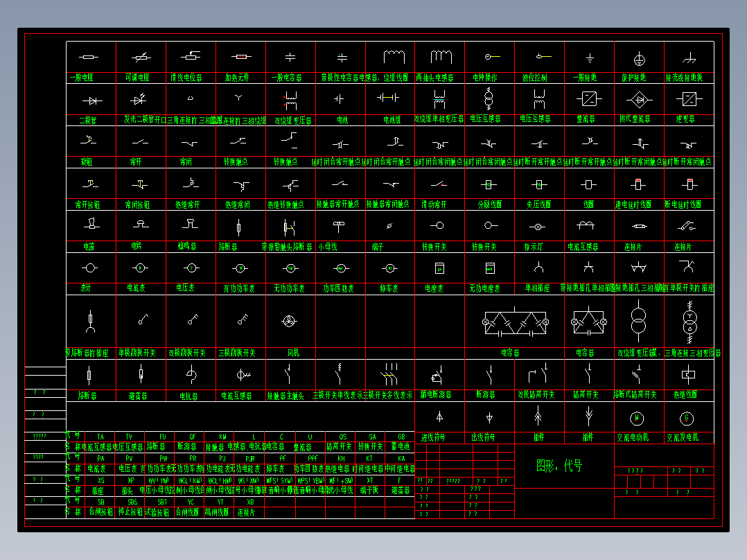This screenshot has width=747, height=560.
Task: Select the 三极跷板开关 label
Action: point(237,353)
